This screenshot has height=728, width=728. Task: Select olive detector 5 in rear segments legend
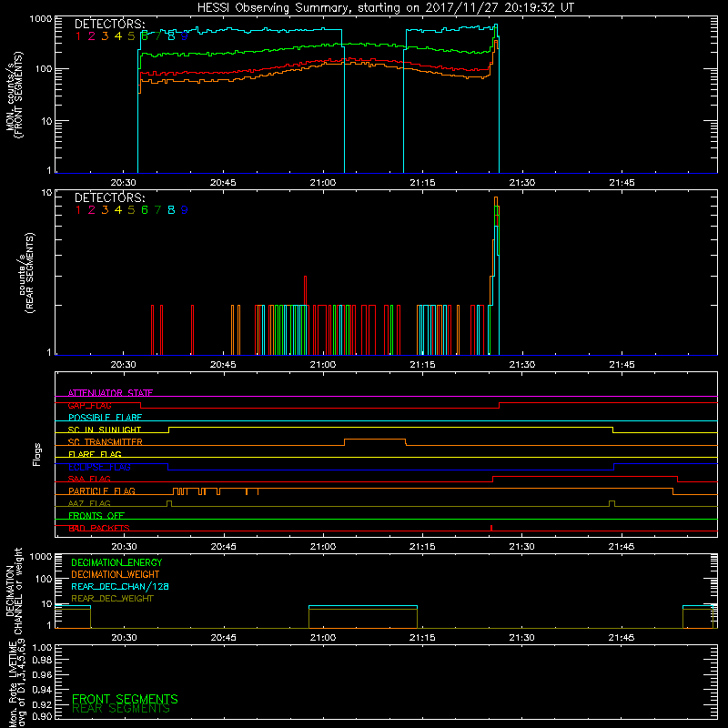click(x=131, y=210)
